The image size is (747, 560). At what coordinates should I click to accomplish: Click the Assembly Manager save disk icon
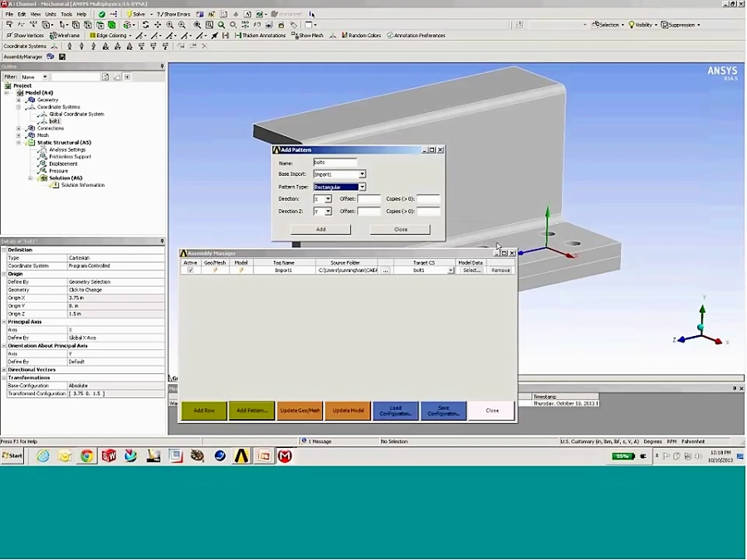[62, 56]
